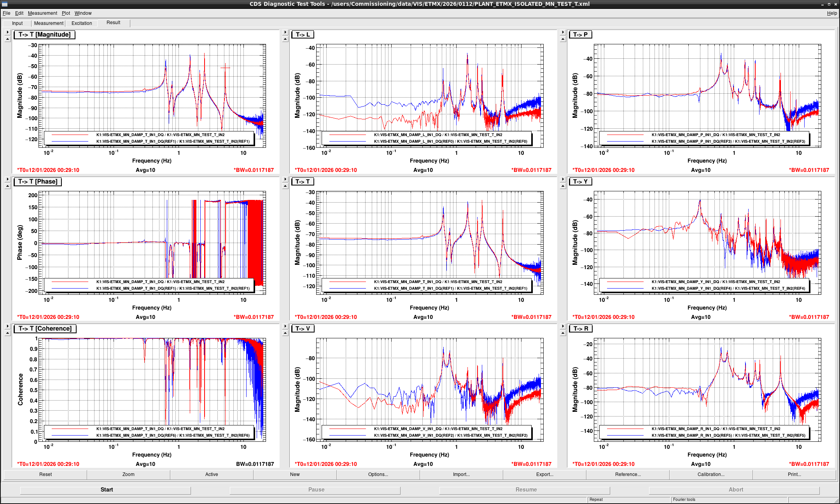Viewport: 840px width, 504px height.
Task: Click right-arrow button beside T-> T [Phase] plot
Action: point(7,179)
